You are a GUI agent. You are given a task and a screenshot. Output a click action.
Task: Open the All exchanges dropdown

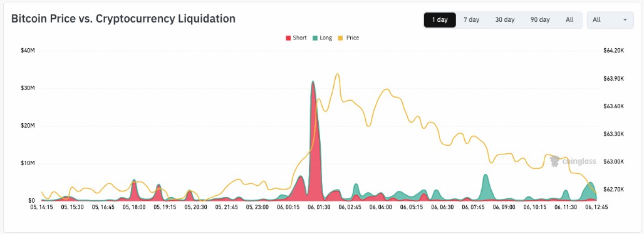[610, 19]
